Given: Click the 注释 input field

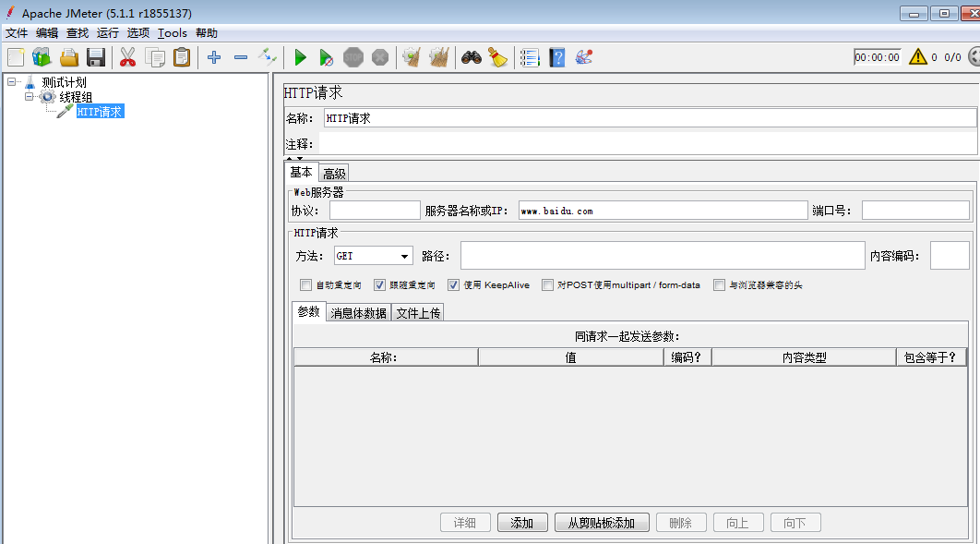Looking at the screenshot, I should click(x=648, y=144).
